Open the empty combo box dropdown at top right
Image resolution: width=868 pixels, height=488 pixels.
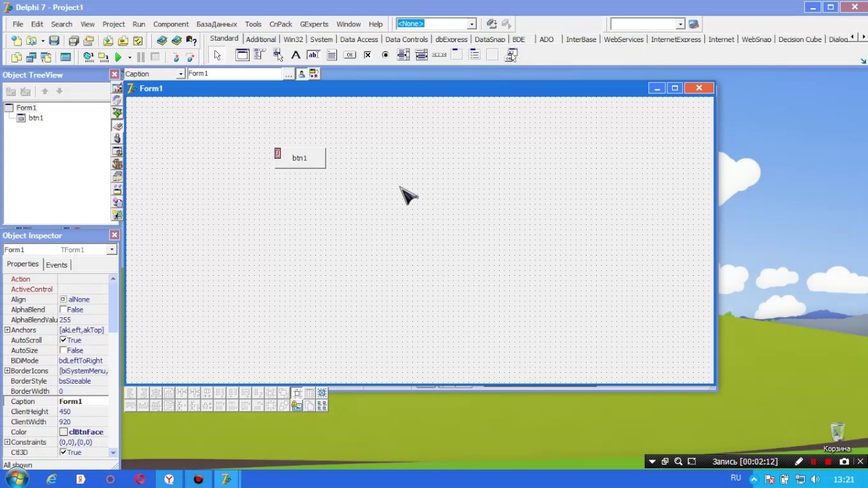[680, 24]
